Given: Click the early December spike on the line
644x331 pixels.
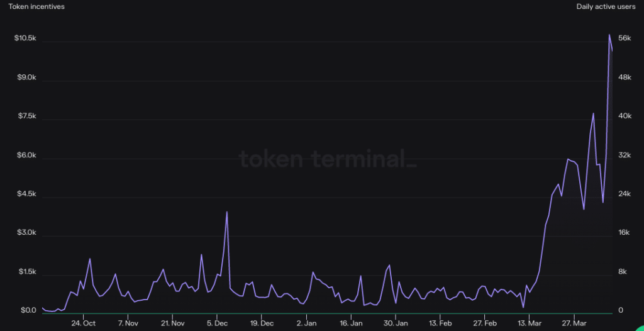Looking at the screenshot, I should tap(226, 212).
